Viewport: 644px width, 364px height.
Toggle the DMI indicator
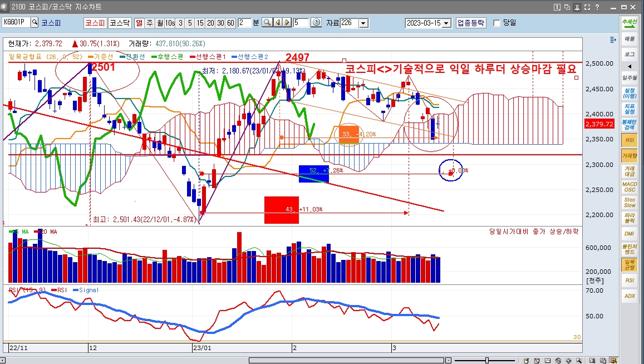pyautogui.click(x=629, y=234)
